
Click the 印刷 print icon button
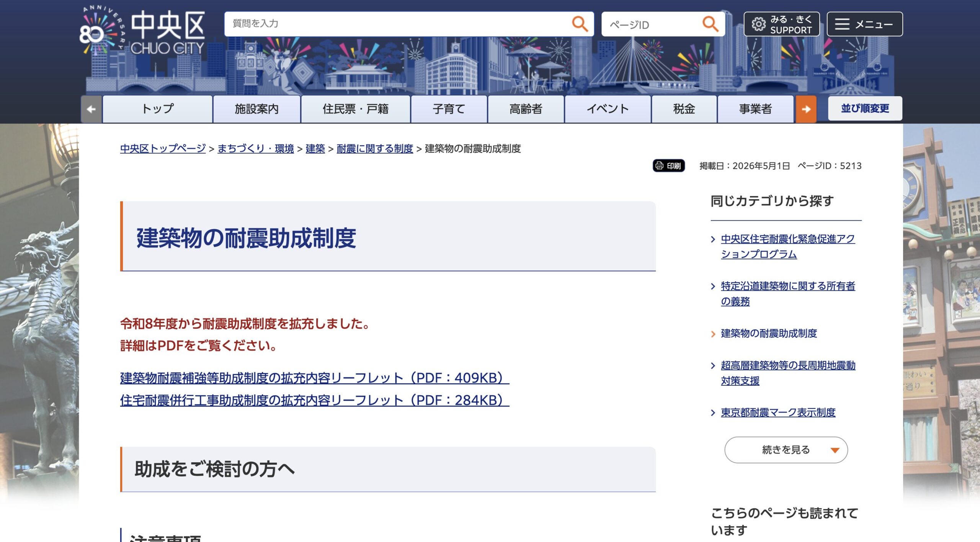click(668, 165)
